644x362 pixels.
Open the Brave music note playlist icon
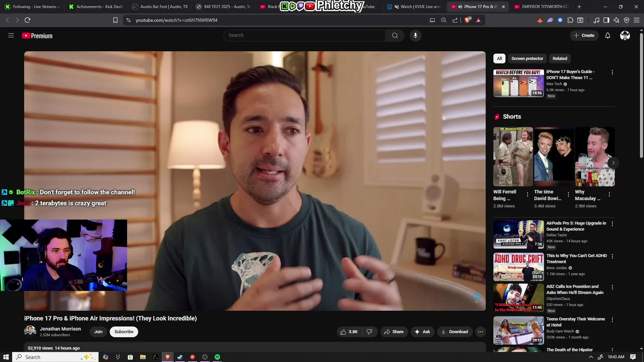pyautogui.click(x=596, y=20)
